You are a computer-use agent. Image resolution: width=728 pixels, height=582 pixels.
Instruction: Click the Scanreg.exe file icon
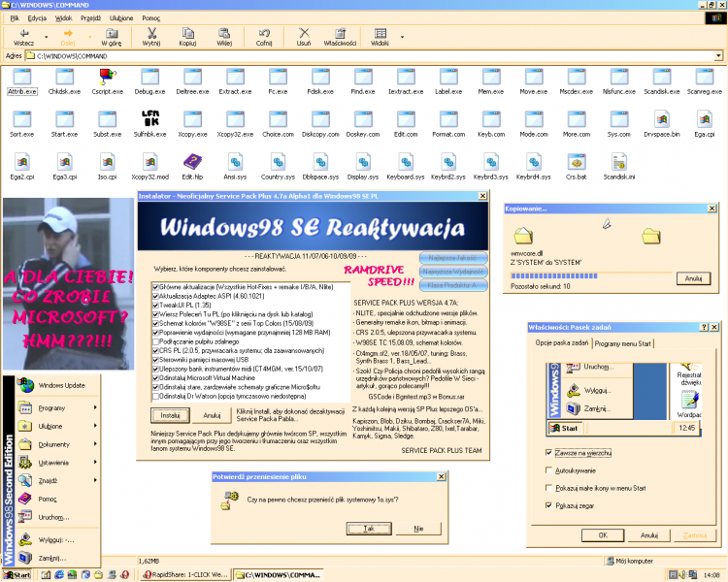point(705,76)
